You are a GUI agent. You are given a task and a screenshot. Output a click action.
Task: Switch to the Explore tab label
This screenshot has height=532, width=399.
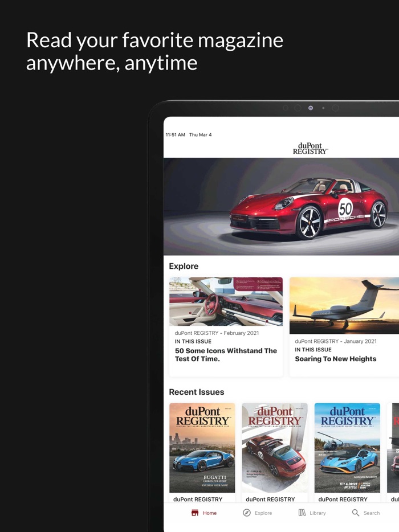click(263, 513)
